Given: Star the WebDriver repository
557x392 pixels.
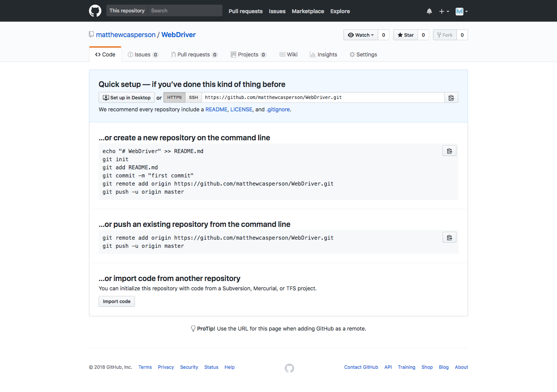Looking at the screenshot, I should (x=405, y=35).
